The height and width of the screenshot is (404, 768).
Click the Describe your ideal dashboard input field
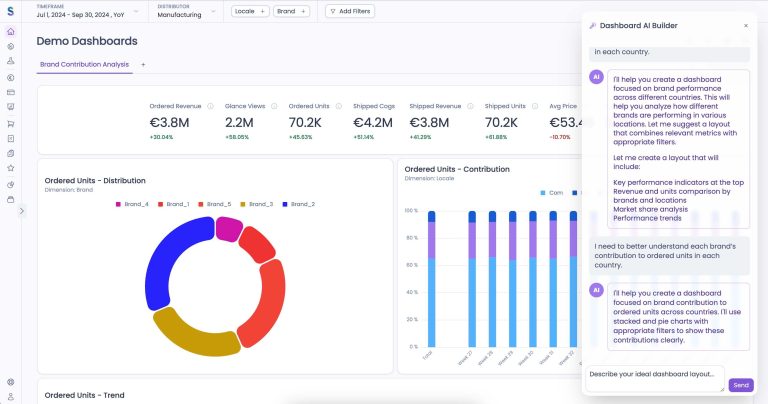click(x=655, y=374)
